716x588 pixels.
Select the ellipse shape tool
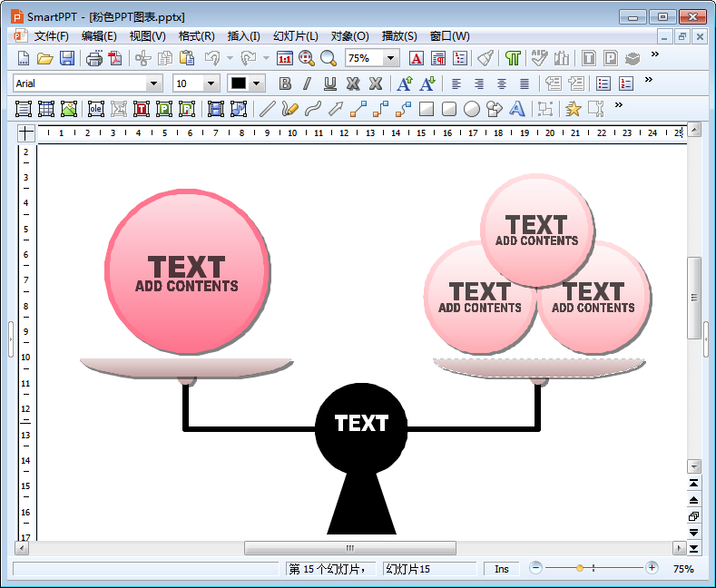[x=472, y=109]
